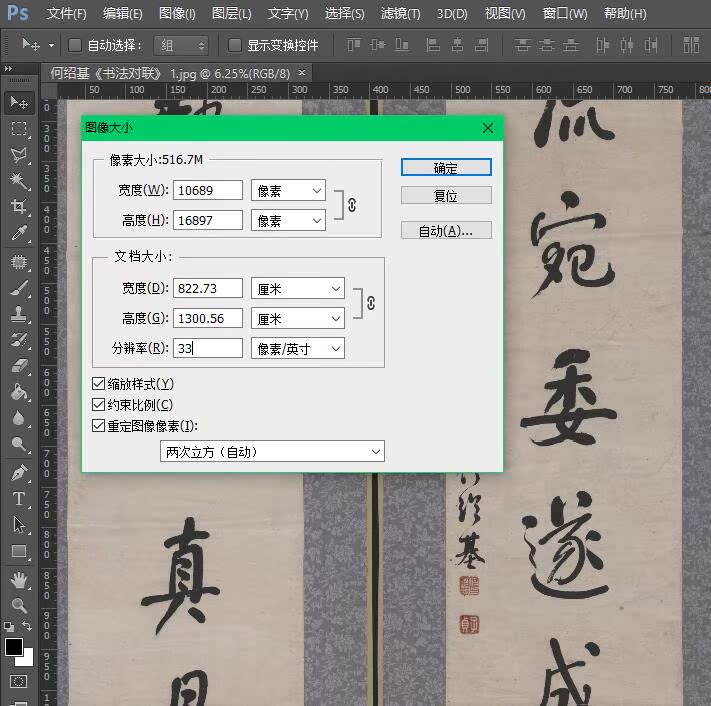Click the resolution field showing 33
The width and height of the screenshot is (711, 706).
point(208,348)
